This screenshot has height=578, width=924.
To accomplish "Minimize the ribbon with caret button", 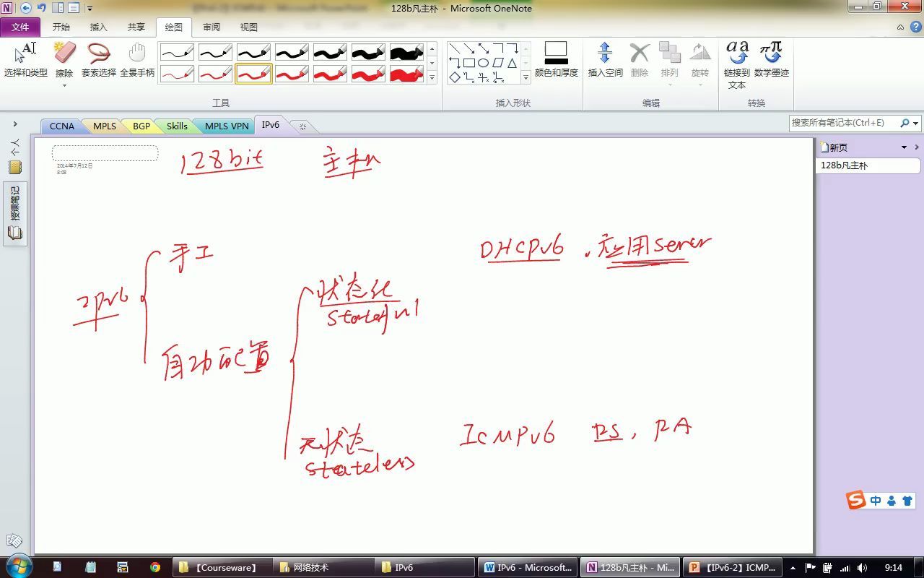I will point(900,27).
